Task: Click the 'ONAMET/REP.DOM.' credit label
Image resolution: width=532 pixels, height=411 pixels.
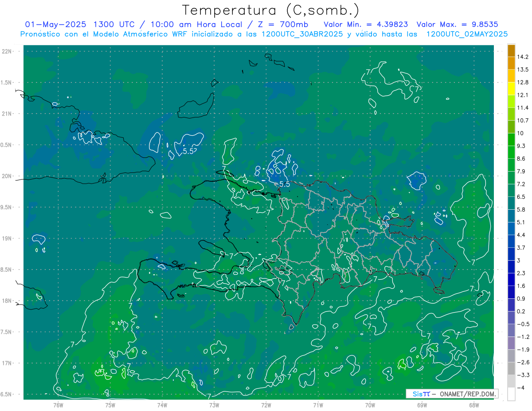Action: click(x=468, y=394)
